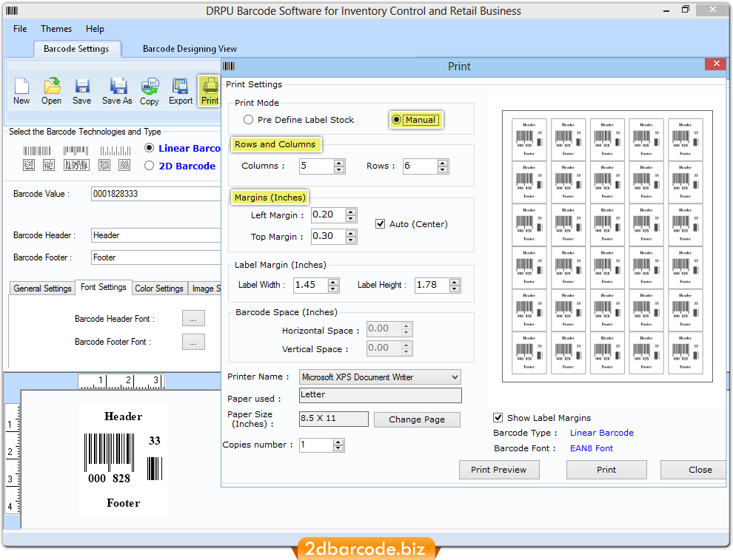Select the second 2D barcode sample icon

(x=49, y=165)
